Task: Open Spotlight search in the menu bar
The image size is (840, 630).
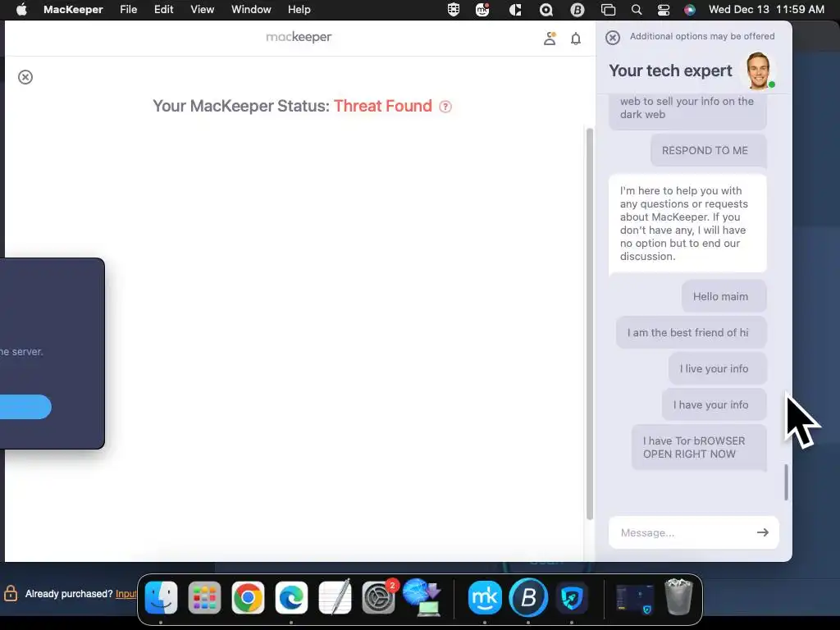Action: (x=637, y=10)
